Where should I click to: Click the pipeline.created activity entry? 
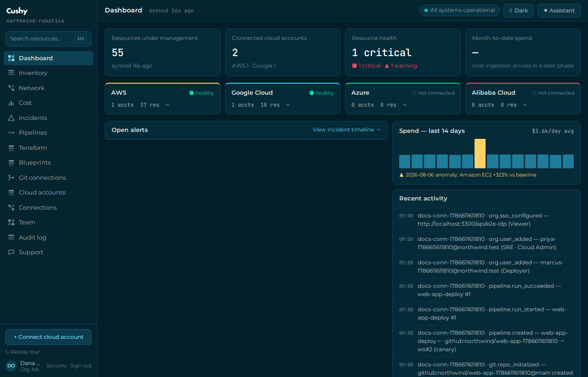point(486,341)
